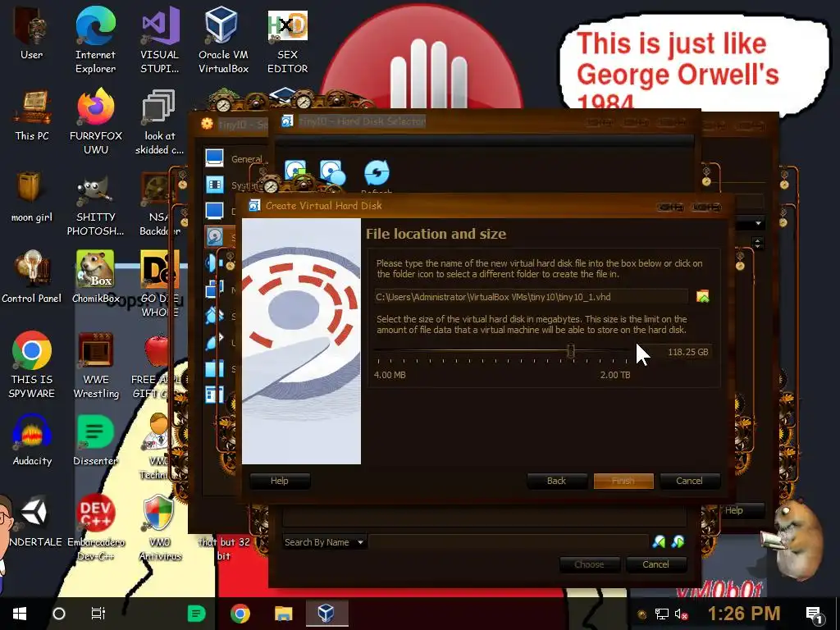Open This PC desktop icon
Screen dimensions: 840x630
point(32,115)
